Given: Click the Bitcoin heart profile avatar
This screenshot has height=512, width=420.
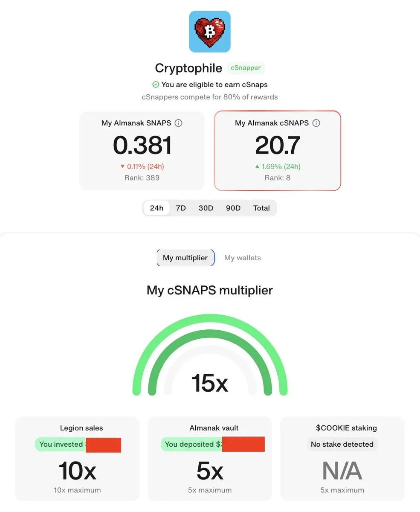Looking at the screenshot, I should point(210,32).
